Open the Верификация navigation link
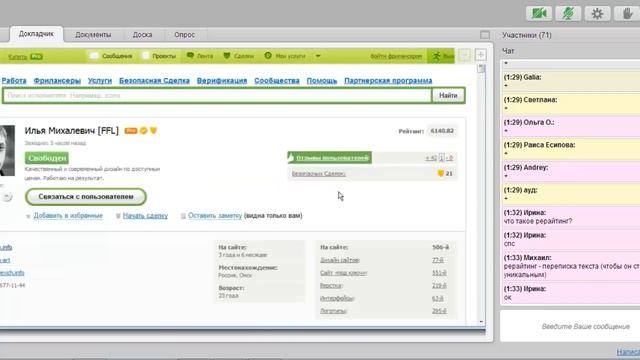Viewport: 640px width, 360px height. 222,80
